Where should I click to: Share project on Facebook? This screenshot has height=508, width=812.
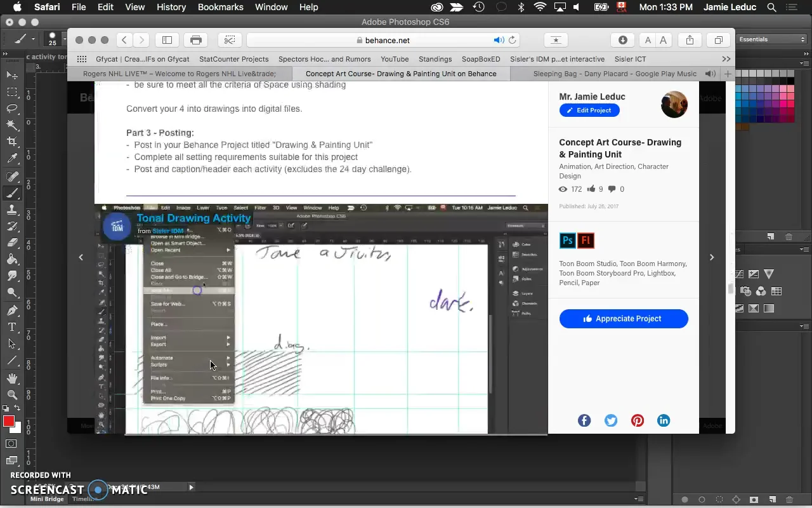click(x=584, y=420)
